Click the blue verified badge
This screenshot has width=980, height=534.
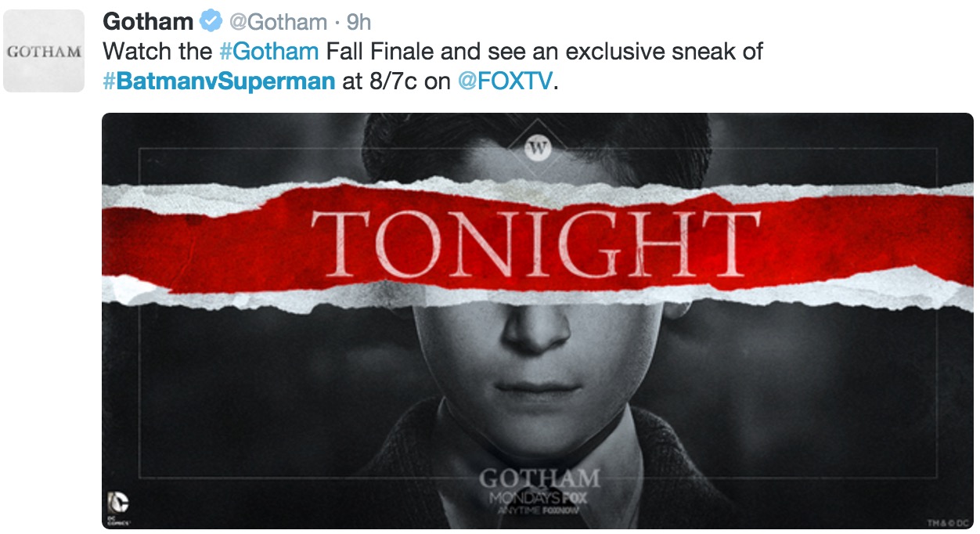211,20
